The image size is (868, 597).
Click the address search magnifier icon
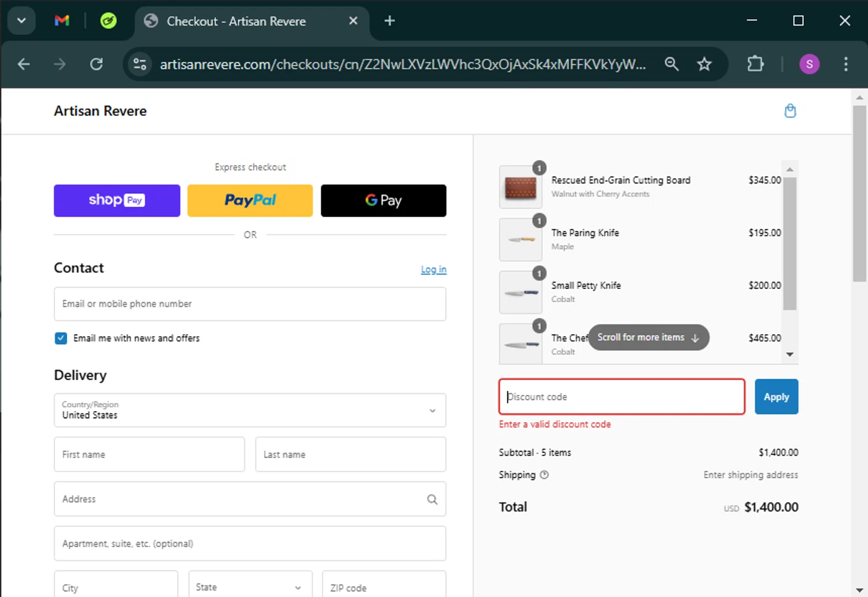[432, 499]
